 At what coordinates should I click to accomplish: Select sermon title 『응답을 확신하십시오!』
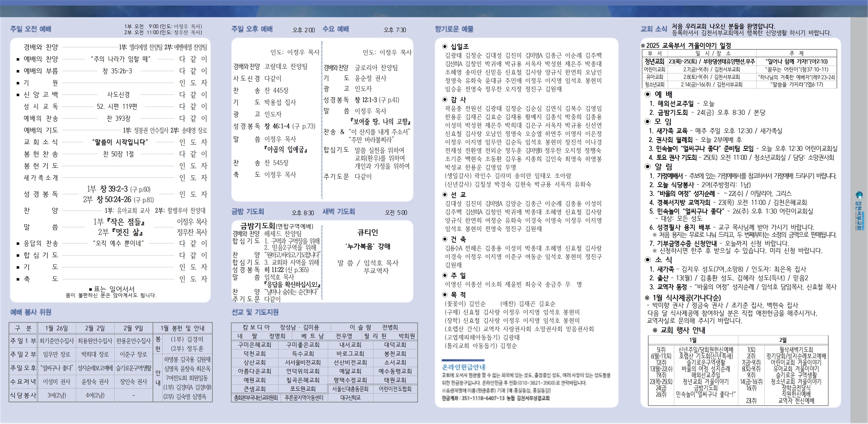coord(292,284)
